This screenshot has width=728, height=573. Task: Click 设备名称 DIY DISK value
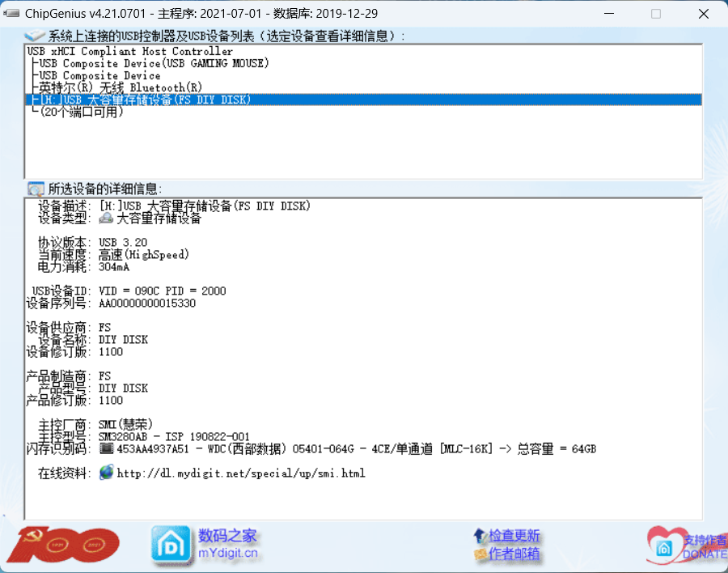(x=124, y=340)
